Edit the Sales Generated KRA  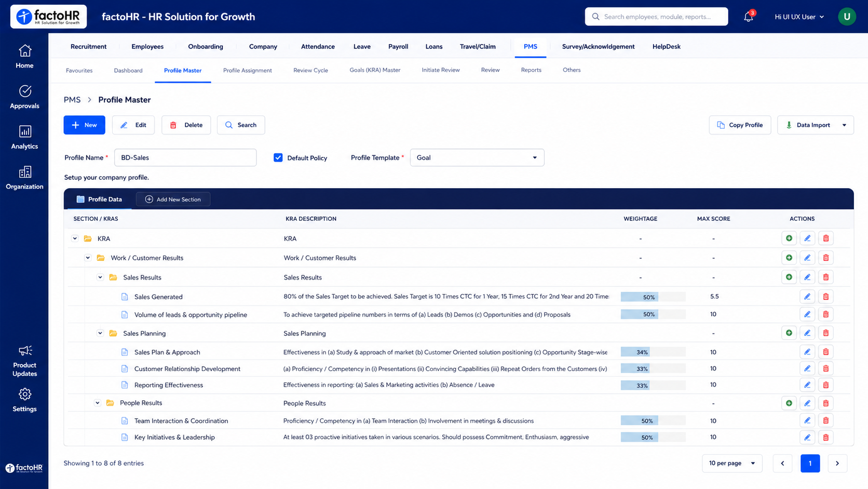coord(807,297)
